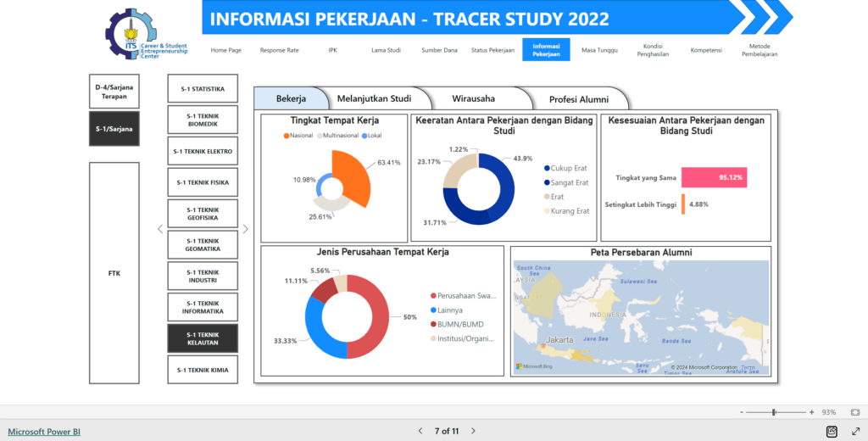Click the zoom in plus icon

tap(811, 411)
